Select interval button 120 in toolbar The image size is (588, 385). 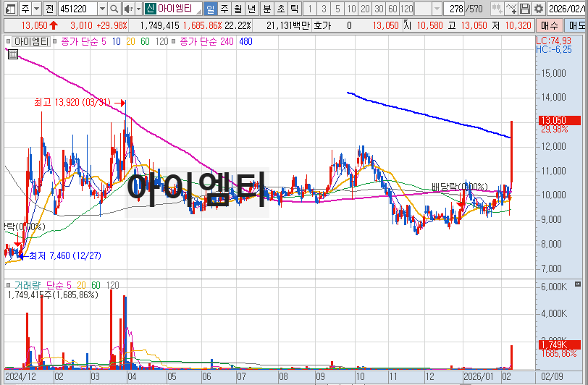tap(406, 8)
